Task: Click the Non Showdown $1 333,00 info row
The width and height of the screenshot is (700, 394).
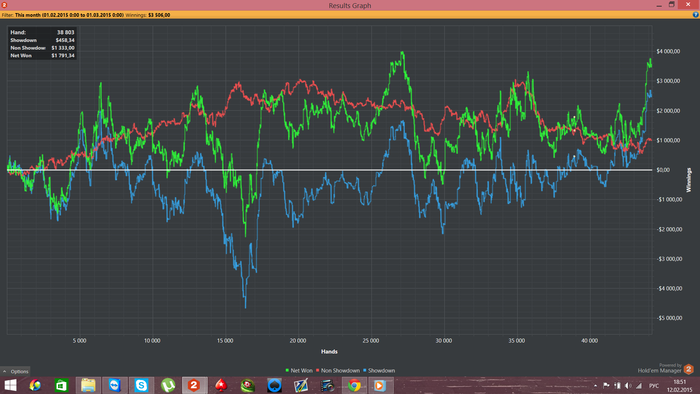Action: click(42, 48)
